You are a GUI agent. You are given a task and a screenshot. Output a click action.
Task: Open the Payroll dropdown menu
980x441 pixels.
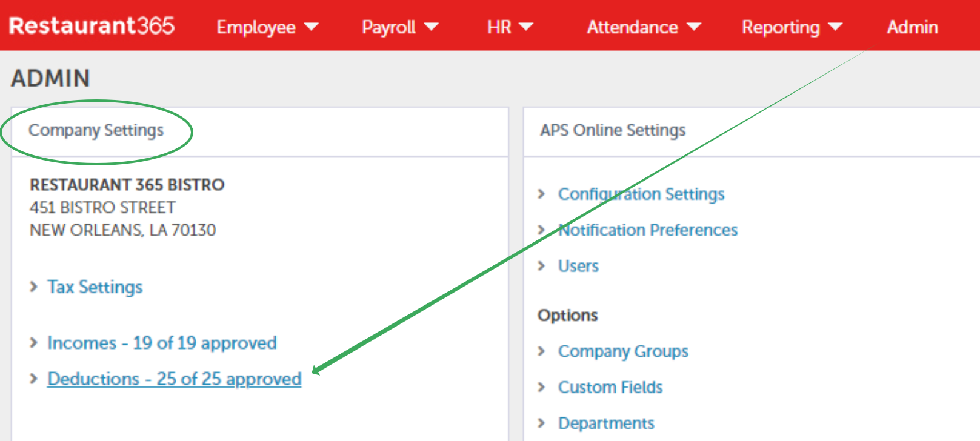coord(400,27)
